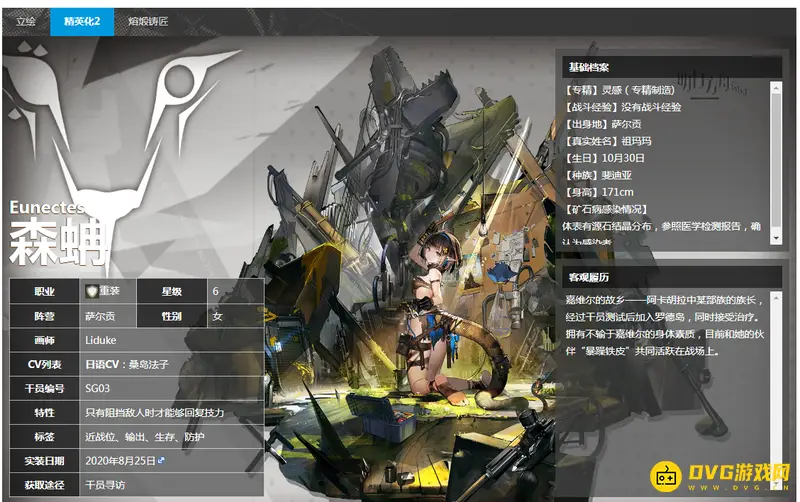Viewport: 800px width, 502px height.
Task: Click the 森蚺 operator name heading
Action: pos(58,242)
